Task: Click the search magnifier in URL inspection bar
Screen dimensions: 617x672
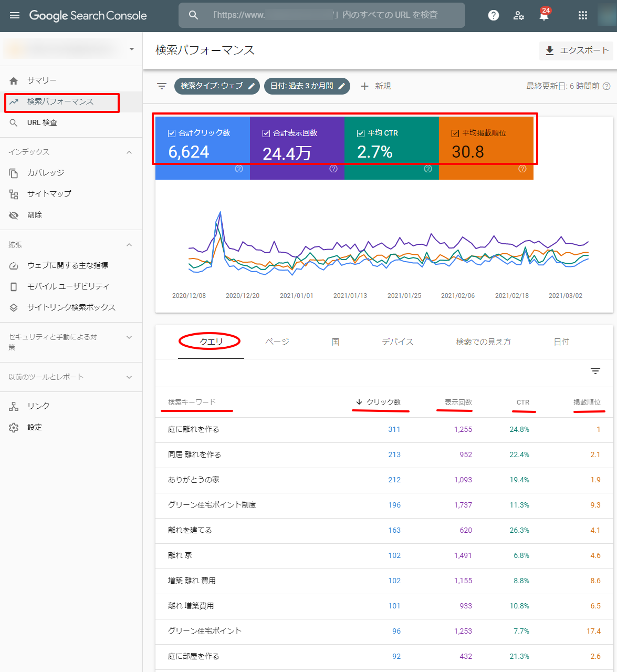Action: 194,15
